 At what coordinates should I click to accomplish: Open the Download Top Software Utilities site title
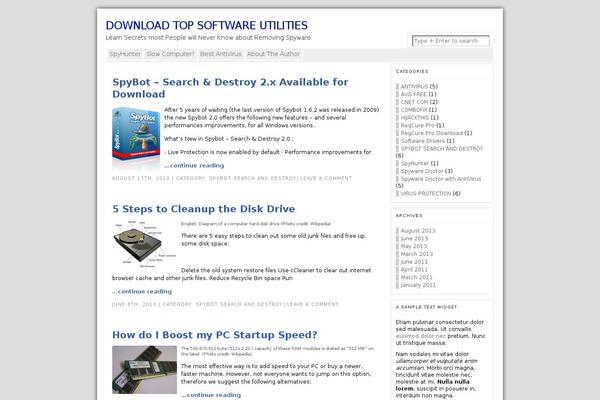tap(207, 26)
